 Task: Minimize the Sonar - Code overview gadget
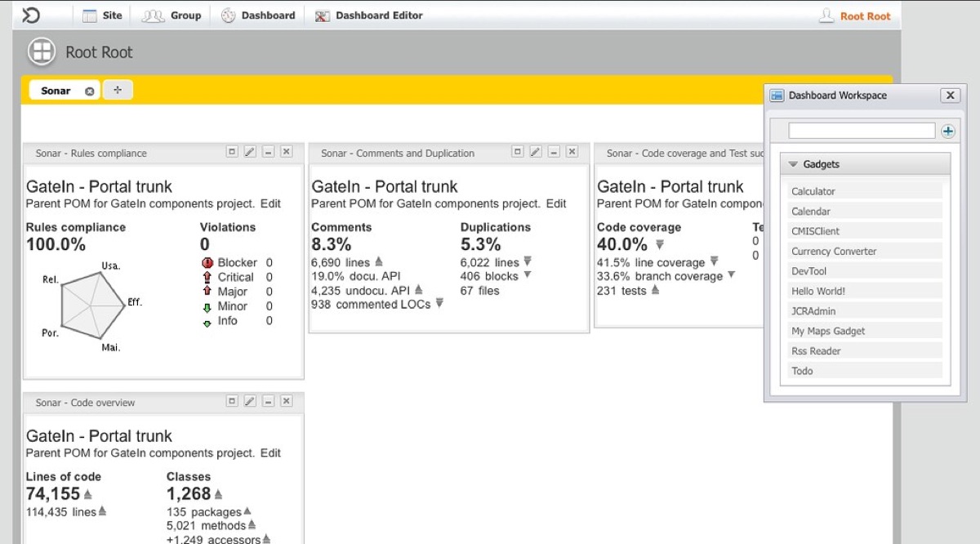pos(268,401)
